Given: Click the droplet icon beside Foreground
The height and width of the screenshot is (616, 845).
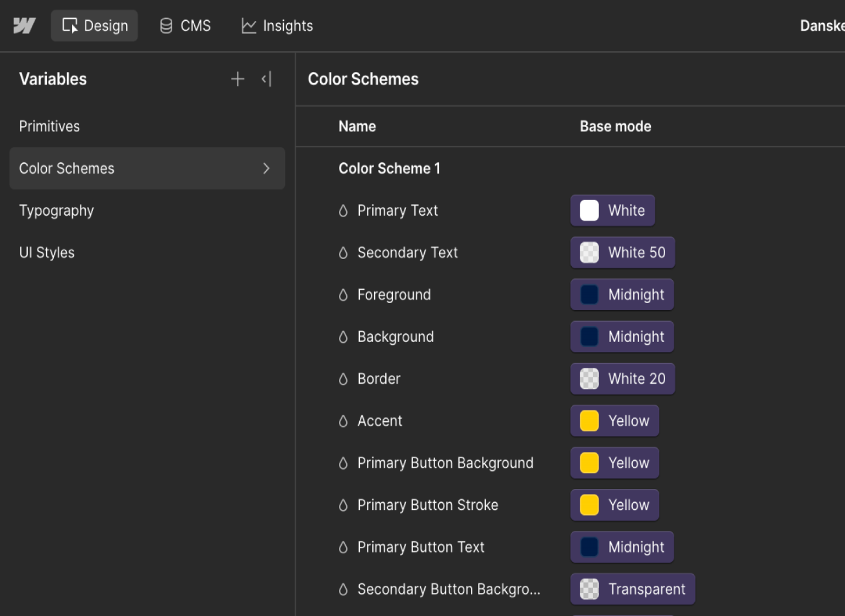Looking at the screenshot, I should coord(343,295).
